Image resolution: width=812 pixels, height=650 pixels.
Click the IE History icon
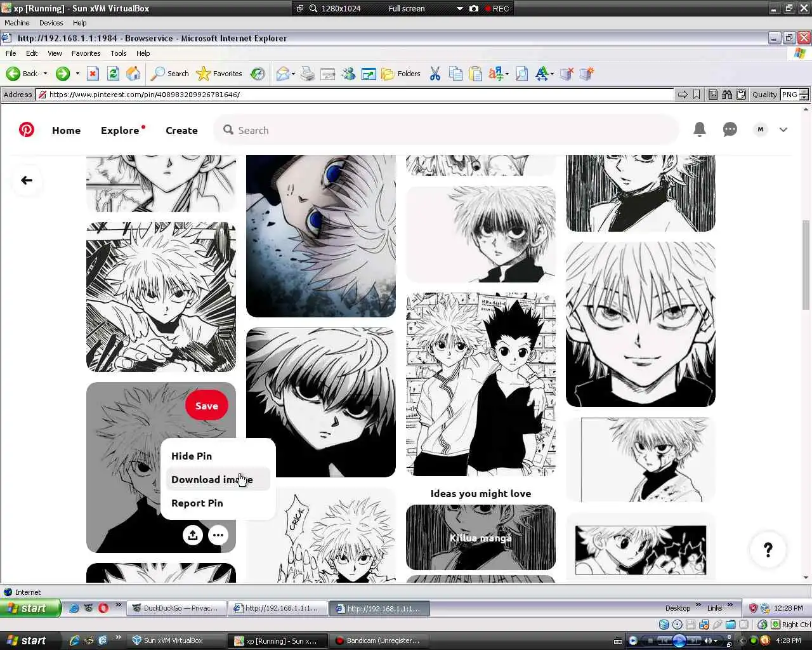click(258, 74)
